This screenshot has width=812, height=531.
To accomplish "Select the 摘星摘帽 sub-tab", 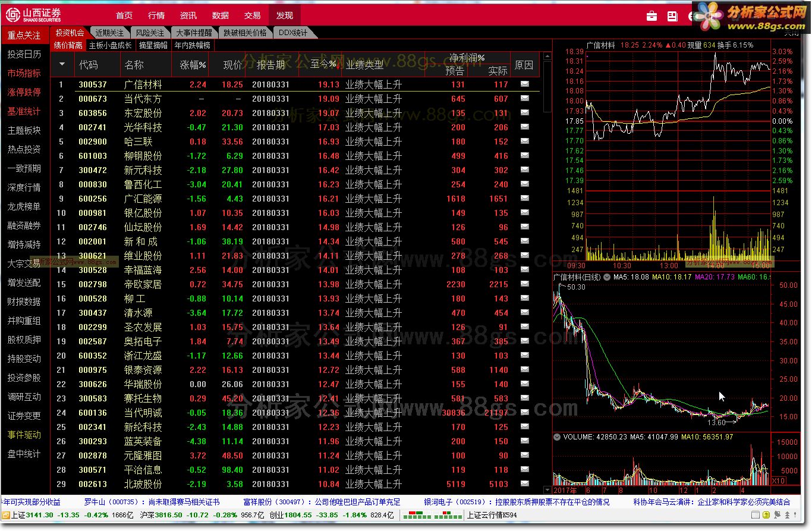I will [x=153, y=45].
